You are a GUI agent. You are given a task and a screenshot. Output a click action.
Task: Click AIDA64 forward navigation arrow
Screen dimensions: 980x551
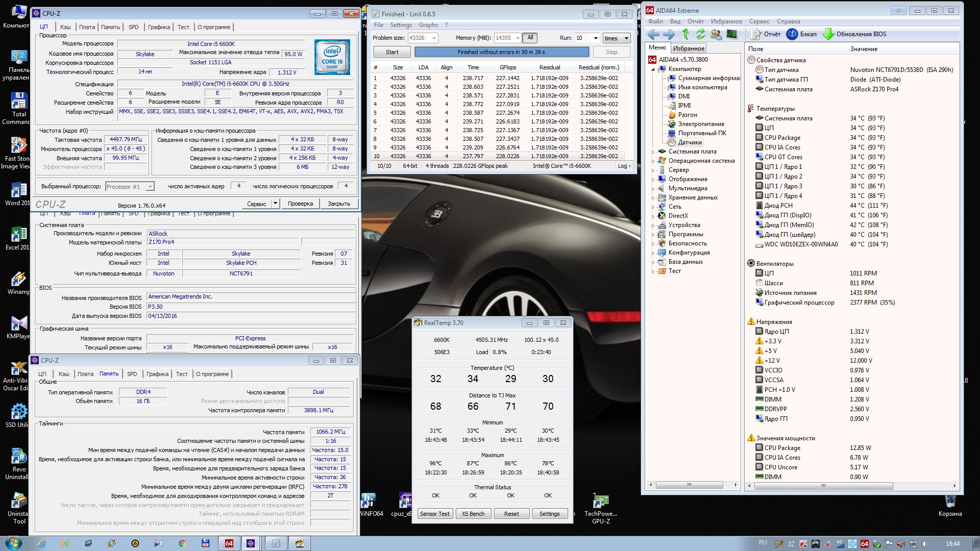(x=669, y=34)
